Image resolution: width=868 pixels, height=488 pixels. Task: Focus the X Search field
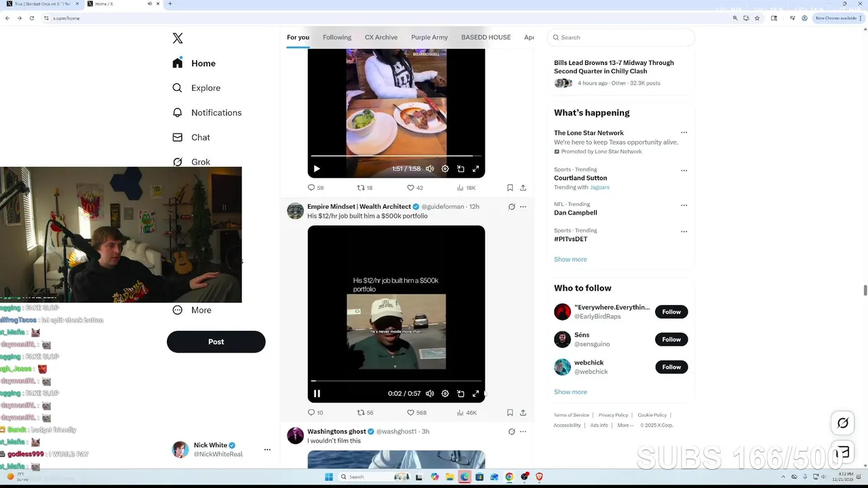621,37
